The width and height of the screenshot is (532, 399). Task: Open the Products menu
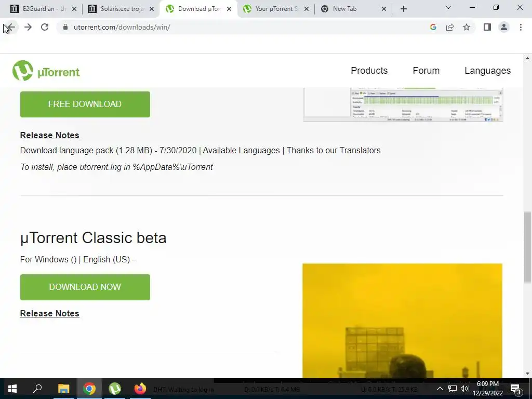(369, 71)
